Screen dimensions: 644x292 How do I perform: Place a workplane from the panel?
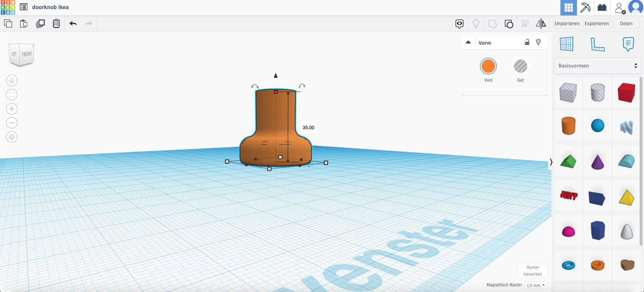tap(567, 44)
